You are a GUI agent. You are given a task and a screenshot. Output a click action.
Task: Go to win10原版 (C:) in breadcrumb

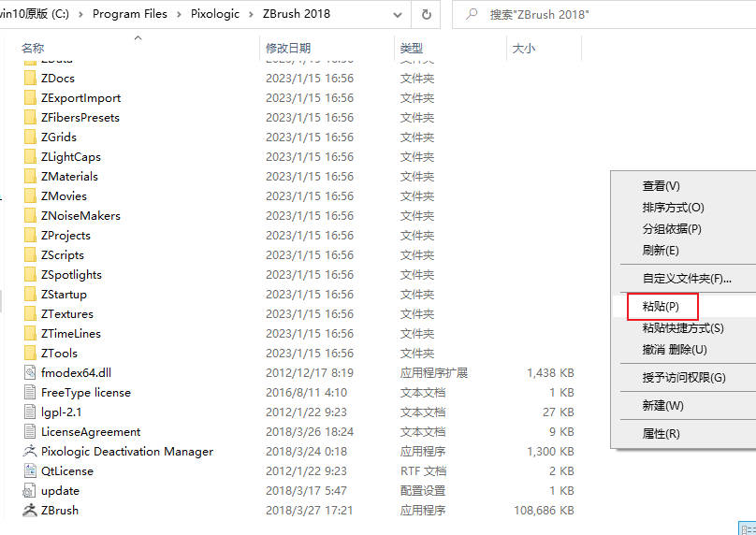tap(35, 14)
